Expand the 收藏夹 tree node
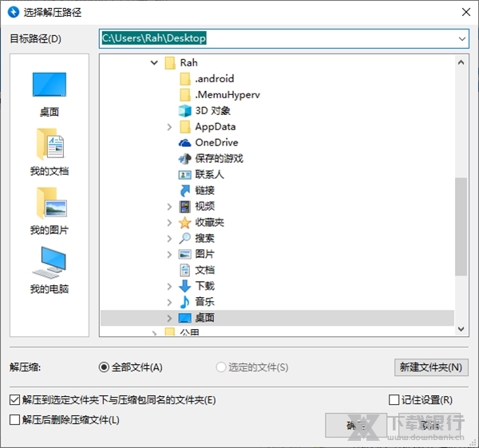The height and width of the screenshot is (448, 479). point(169,223)
